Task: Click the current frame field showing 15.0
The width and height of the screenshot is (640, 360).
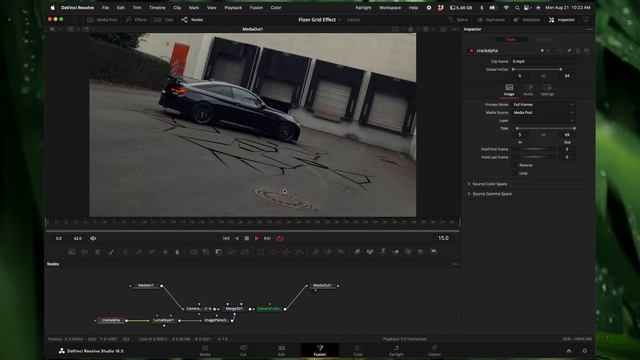Action: 443,238
